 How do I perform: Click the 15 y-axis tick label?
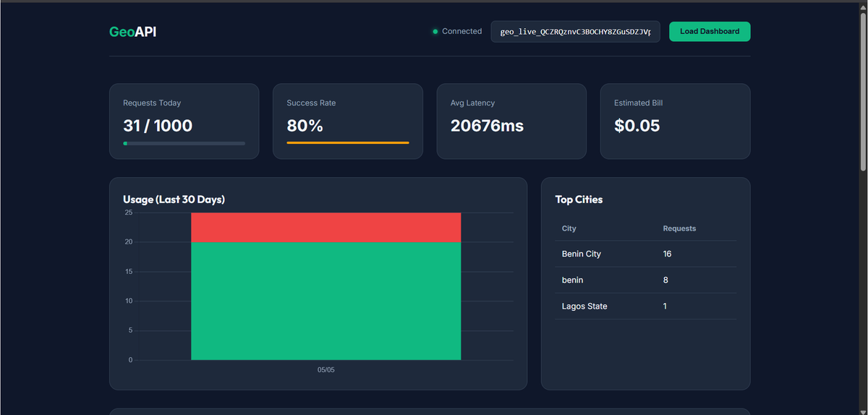[129, 272]
